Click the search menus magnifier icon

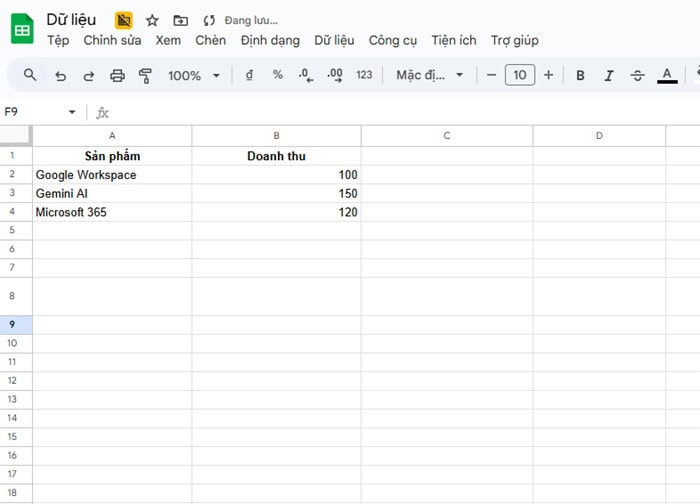pos(30,75)
